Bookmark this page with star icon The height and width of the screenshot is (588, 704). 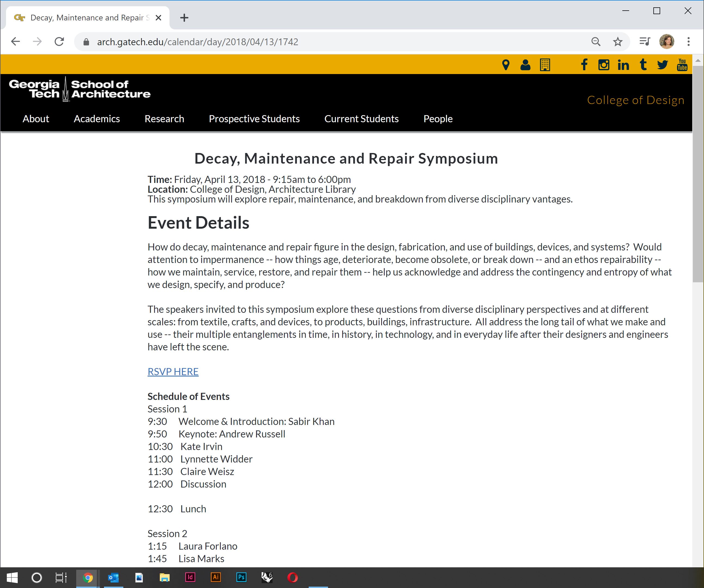[x=617, y=42]
